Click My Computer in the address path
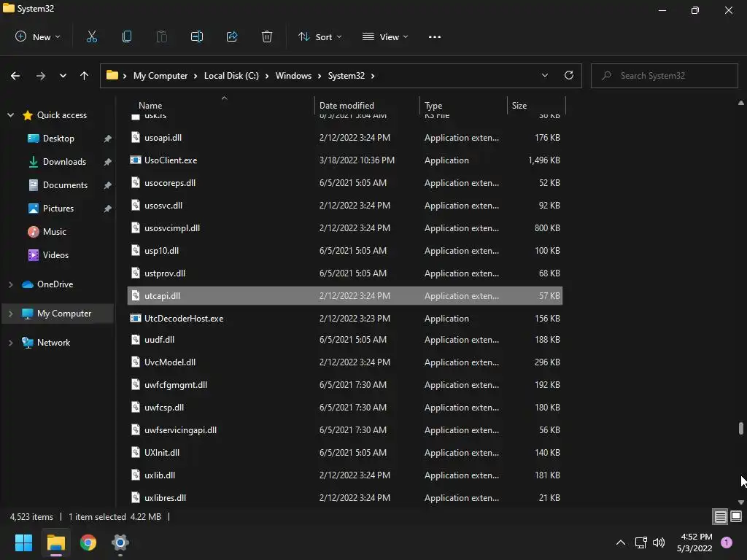 click(160, 76)
